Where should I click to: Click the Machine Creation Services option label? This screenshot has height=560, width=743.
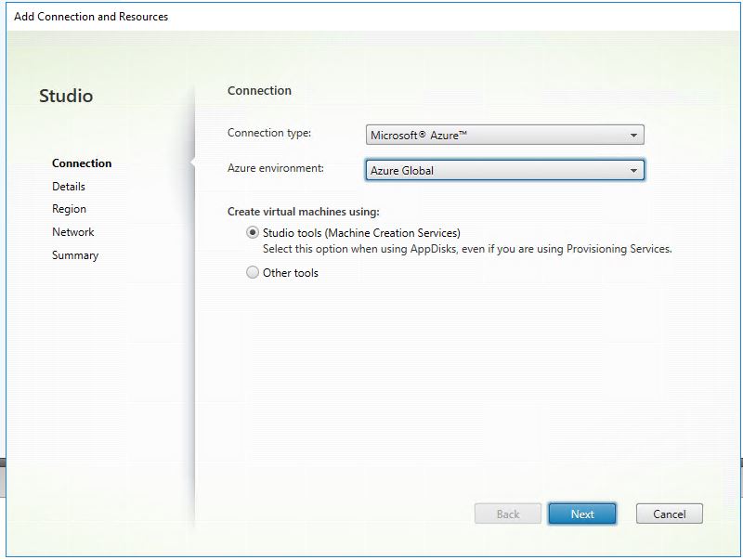361,233
